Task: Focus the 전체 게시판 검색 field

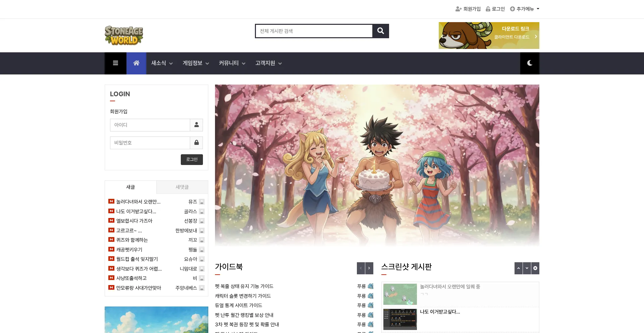Action: pyautogui.click(x=314, y=31)
